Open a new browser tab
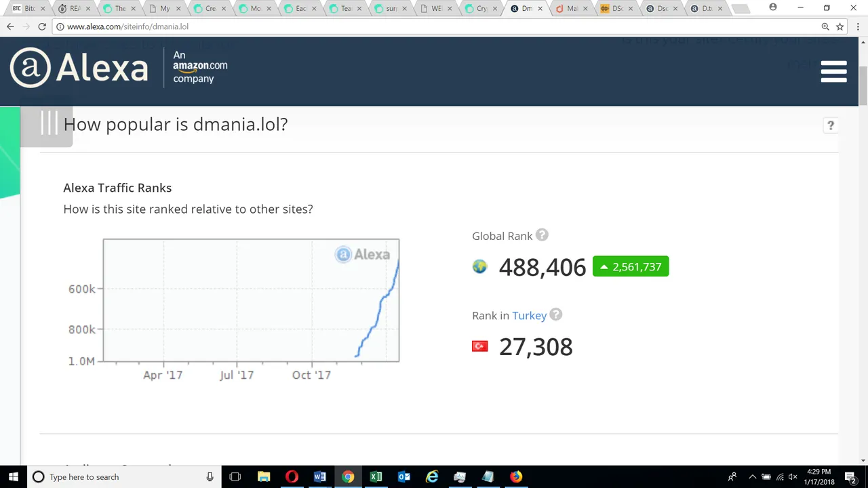Image resolution: width=868 pixels, height=488 pixels. click(x=741, y=9)
